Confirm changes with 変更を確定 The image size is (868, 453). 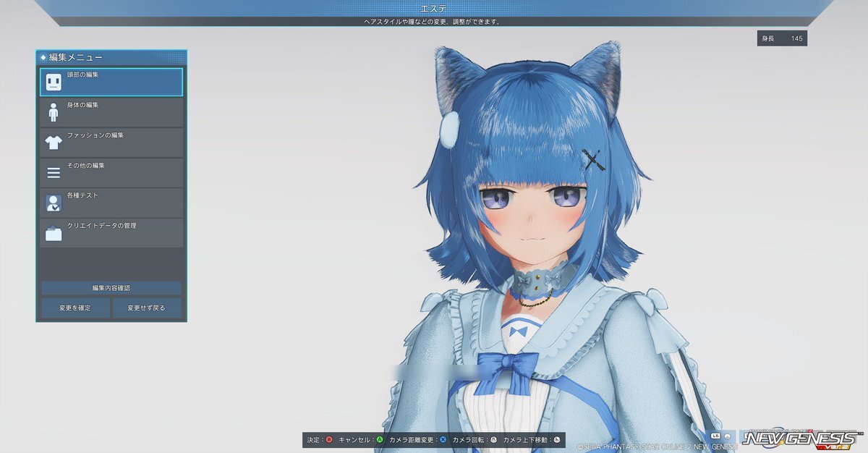click(75, 308)
